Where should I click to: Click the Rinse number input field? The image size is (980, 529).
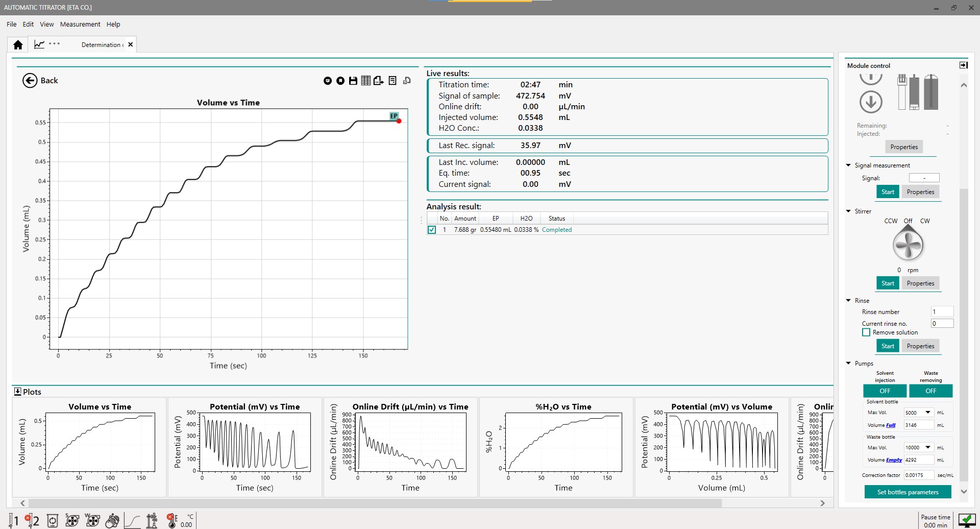coord(942,312)
